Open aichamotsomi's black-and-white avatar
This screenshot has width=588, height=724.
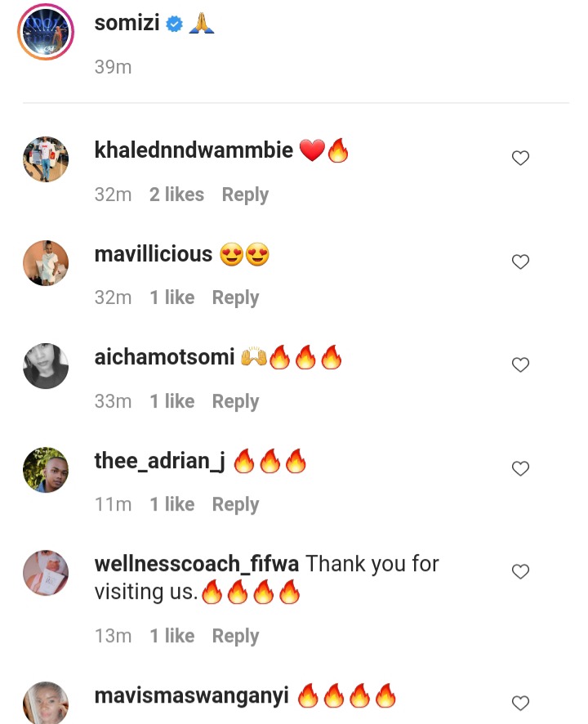pos(46,366)
